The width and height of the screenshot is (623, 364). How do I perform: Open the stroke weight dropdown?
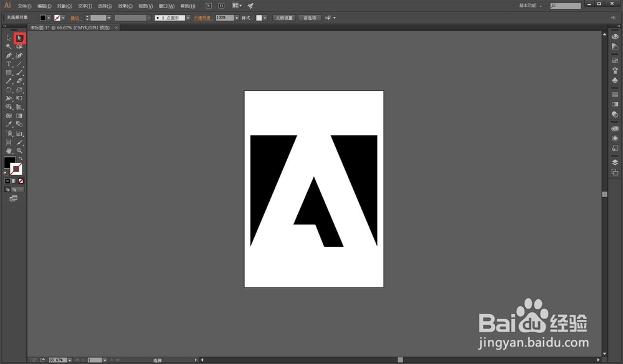click(109, 18)
